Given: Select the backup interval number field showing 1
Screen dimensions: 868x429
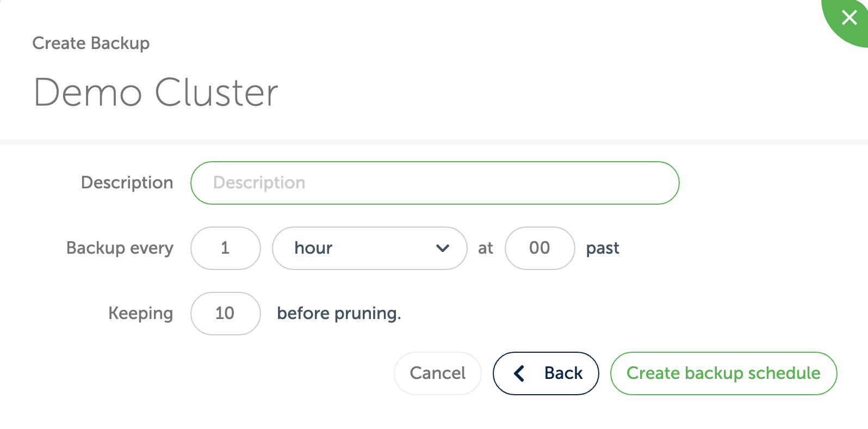Looking at the screenshot, I should (225, 248).
